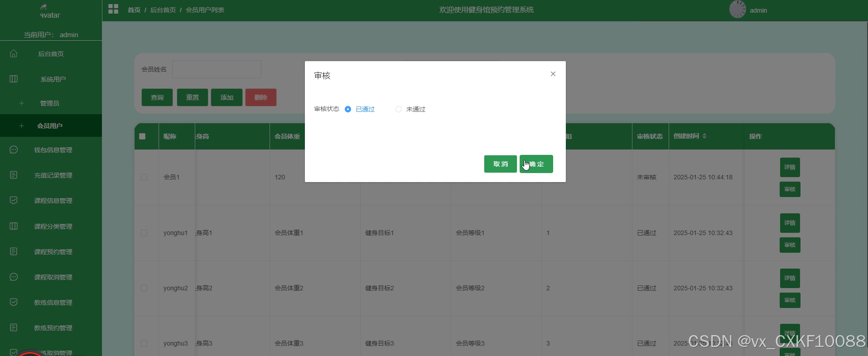The height and width of the screenshot is (356, 868).
Task: Check the row checkbox for yonghu3
Action: (144, 343)
